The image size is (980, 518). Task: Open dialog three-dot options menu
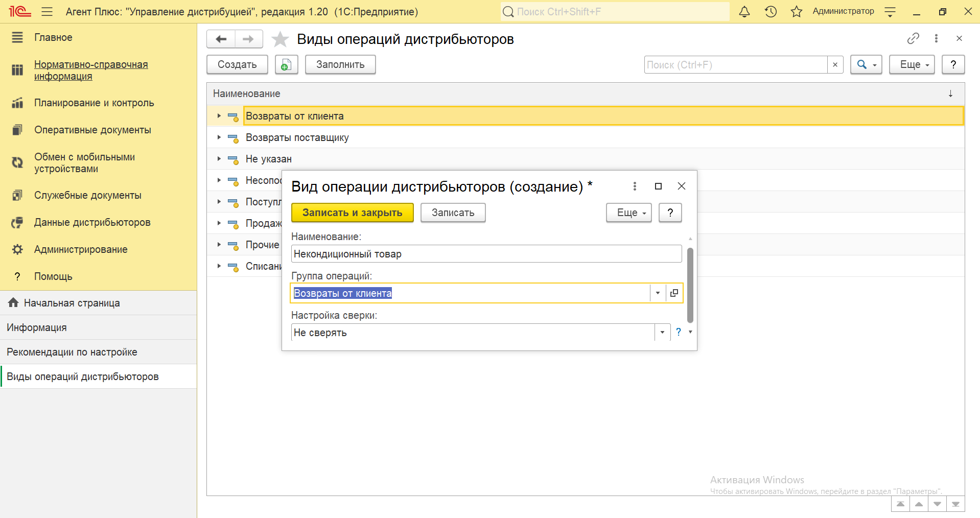[635, 186]
